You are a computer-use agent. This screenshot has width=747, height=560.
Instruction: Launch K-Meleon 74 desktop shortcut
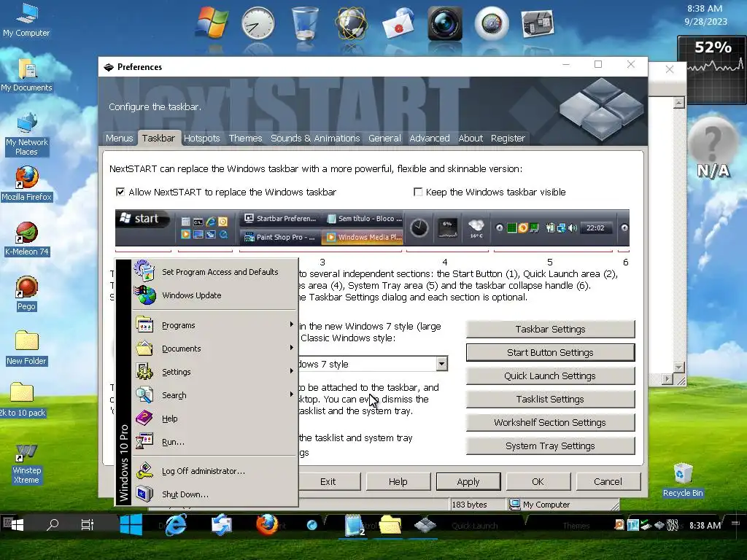[x=26, y=238]
